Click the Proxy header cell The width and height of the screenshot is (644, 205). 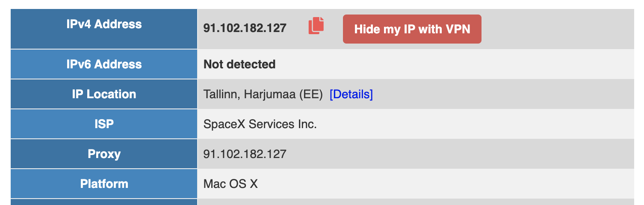click(104, 154)
